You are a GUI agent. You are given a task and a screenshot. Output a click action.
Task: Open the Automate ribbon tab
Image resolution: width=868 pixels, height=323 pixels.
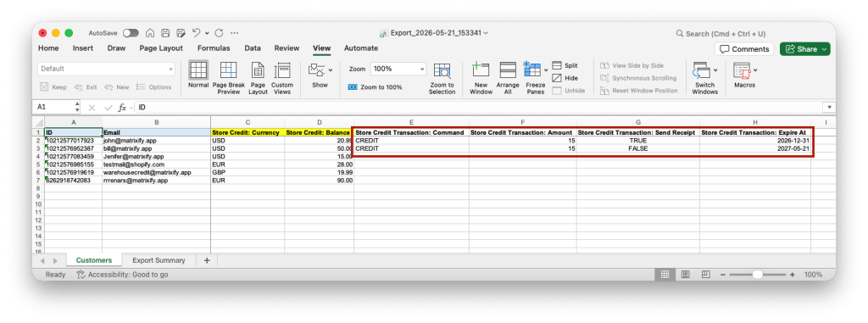click(361, 48)
